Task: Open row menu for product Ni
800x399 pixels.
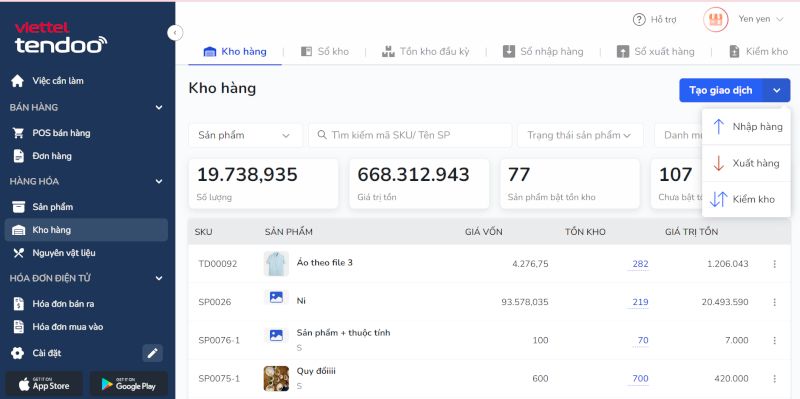Action: (774, 302)
